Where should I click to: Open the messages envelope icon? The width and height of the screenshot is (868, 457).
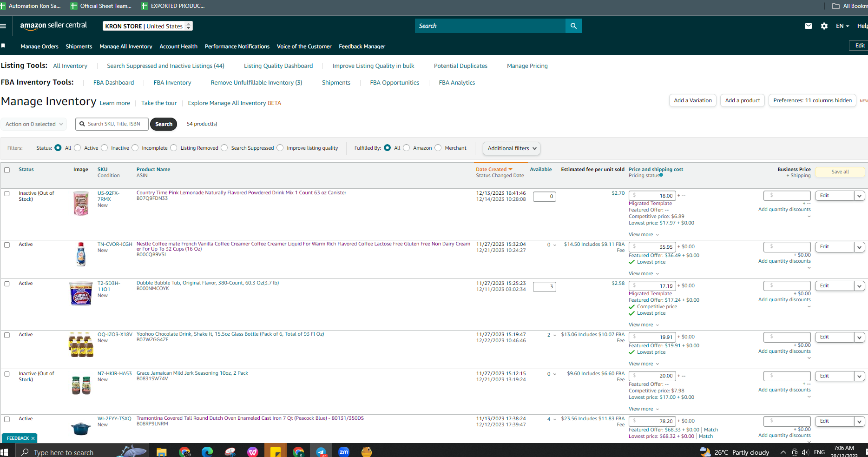[809, 26]
